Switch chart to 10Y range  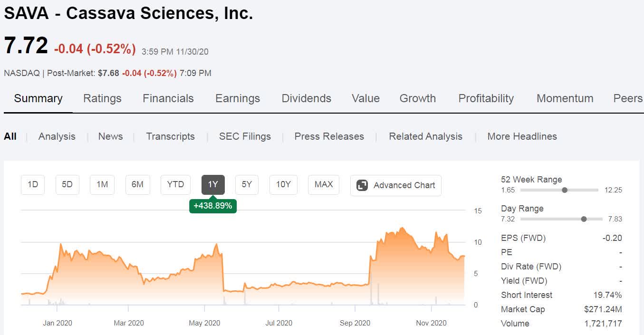click(283, 185)
